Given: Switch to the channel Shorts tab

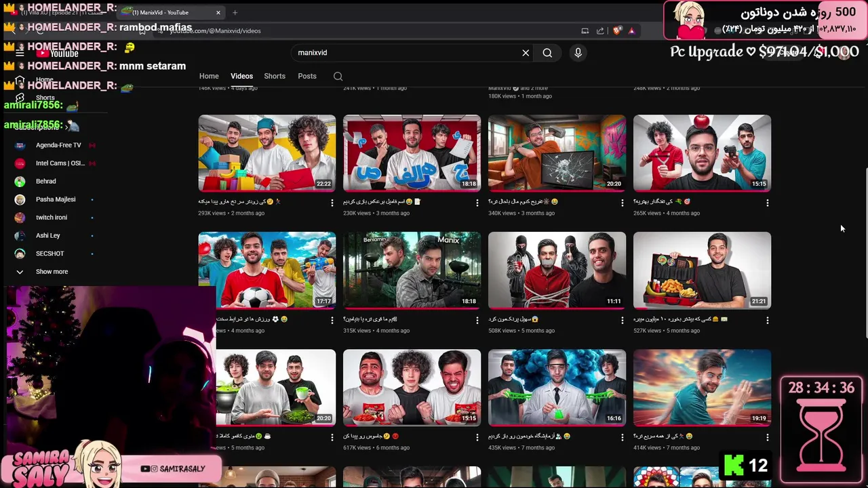Looking at the screenshot, I should [x=275, y=76].
